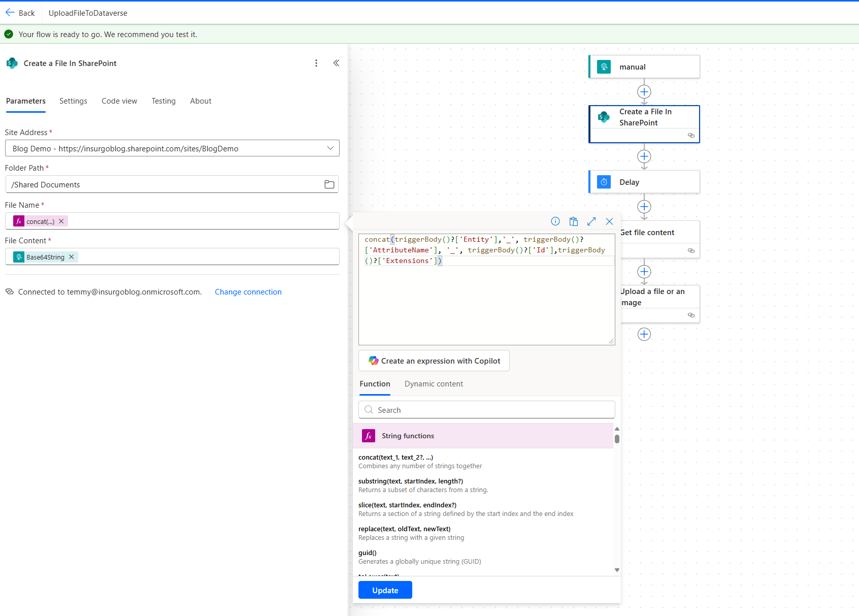859x616 pixels.
Task: Click into the function Search field
Action: click(x=487, y=410)
